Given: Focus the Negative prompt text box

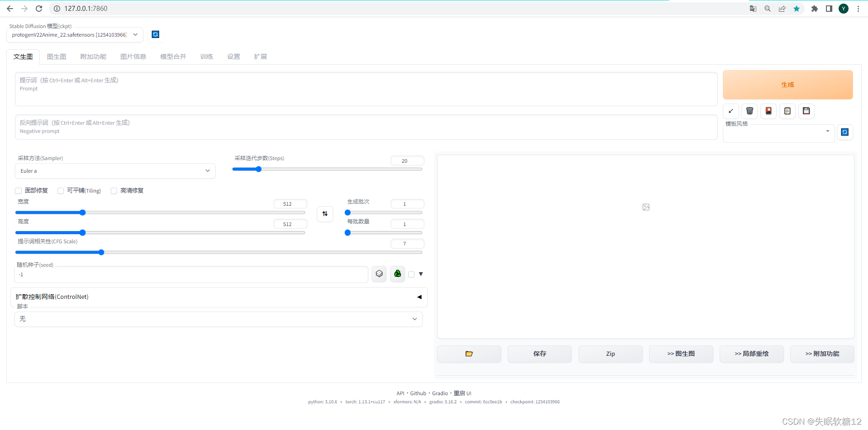Looking at the screenshot, I should (x=366, y=127).
